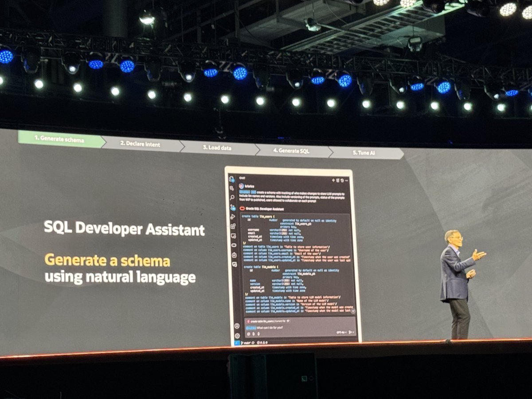Click the sync icon next to main branch
This screenshot has width=532, height=399.
click(253, 343)
